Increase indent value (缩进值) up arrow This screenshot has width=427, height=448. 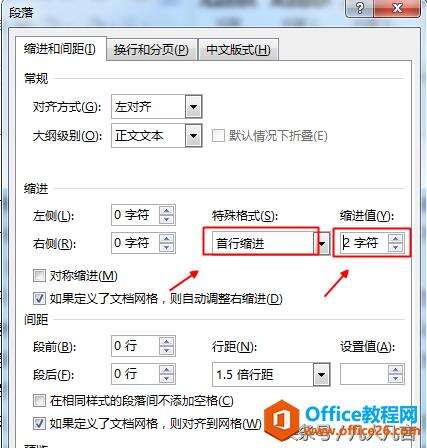click(x=396, y=238)
